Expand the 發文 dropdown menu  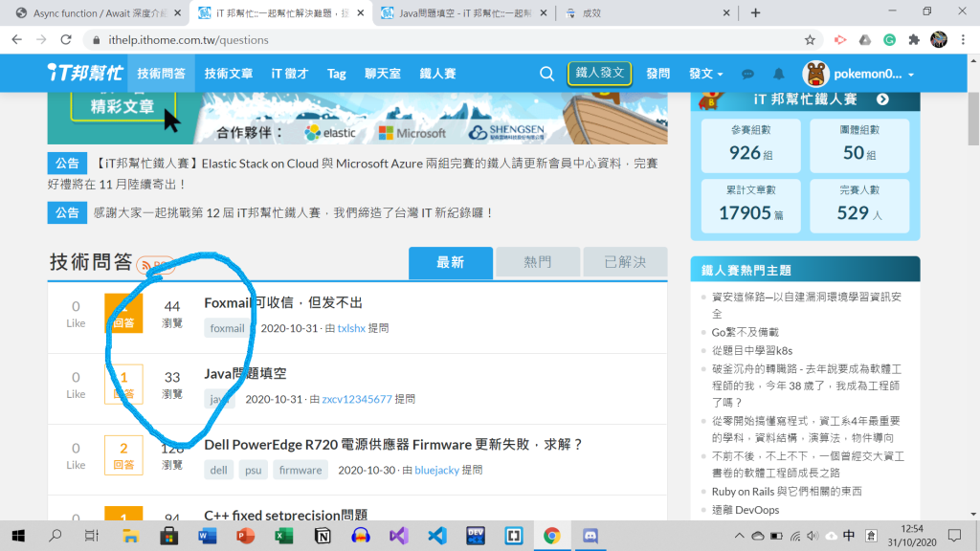705,74
